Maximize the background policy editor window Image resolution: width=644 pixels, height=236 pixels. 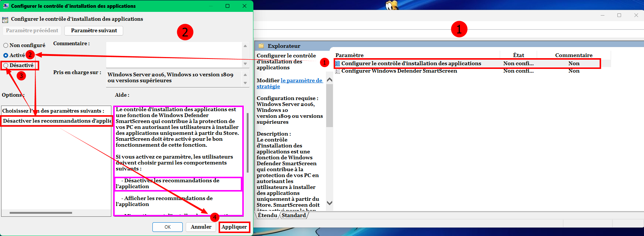coord(619,15)
